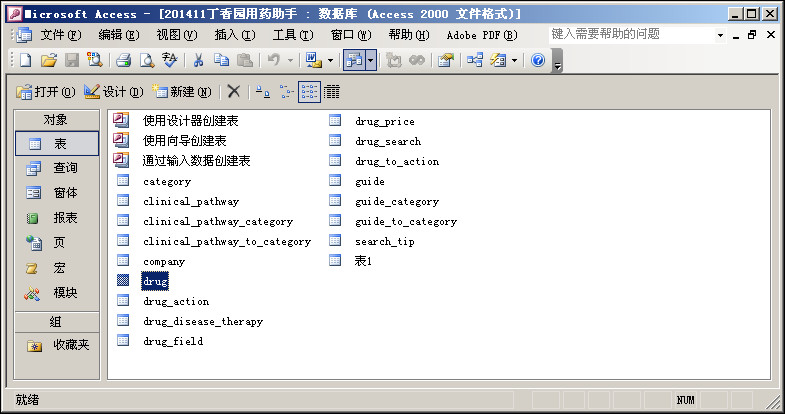
Task: Click the 组 (Groups) header button
Action: tap(57, 322)
